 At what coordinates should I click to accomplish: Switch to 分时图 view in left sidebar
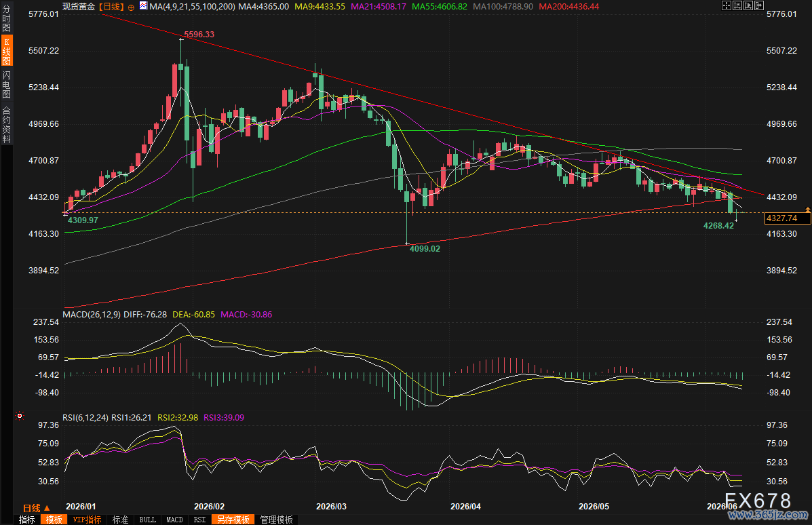[6, 18]
